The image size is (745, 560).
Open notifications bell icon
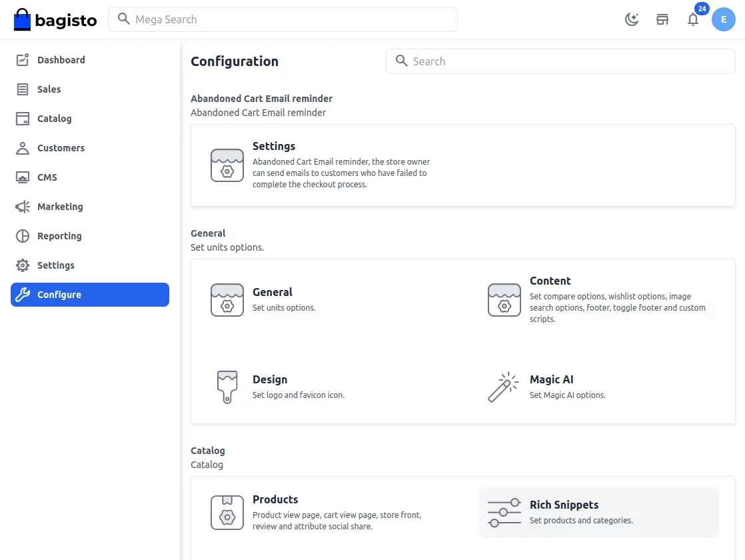coord(693,19)
